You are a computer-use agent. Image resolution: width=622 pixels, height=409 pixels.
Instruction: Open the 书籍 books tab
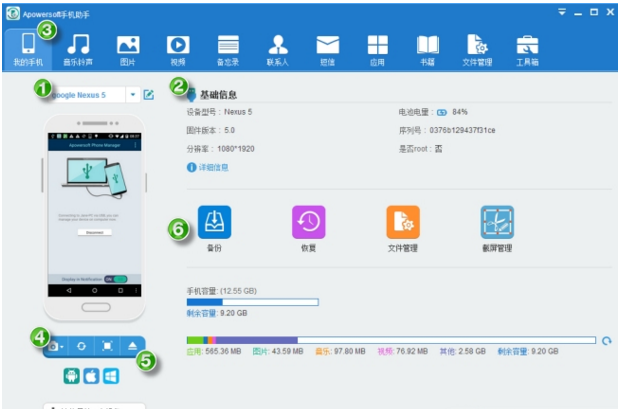pyautogui.click(x=427, y=50)
